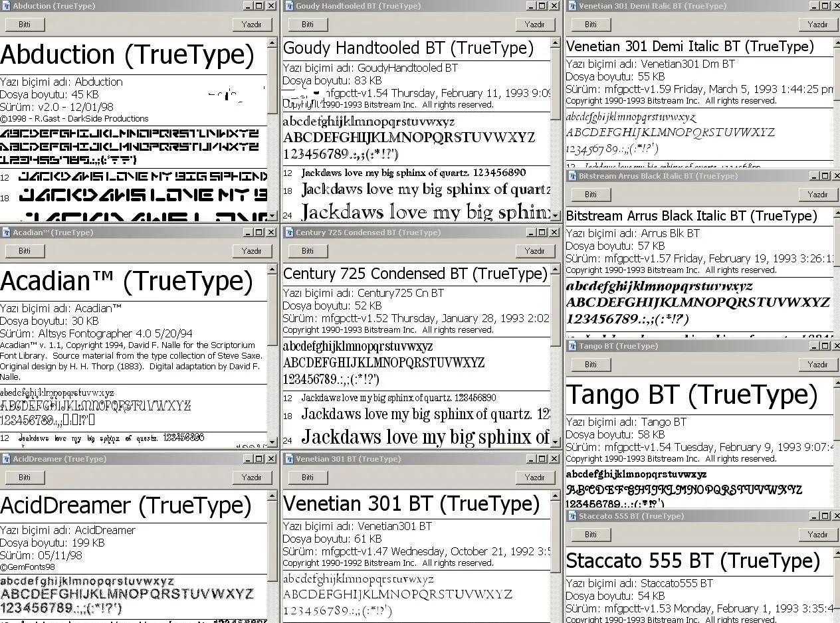
Task: Click the font icon in AcidDreamer title bar
Action: (x=6, y=459)
